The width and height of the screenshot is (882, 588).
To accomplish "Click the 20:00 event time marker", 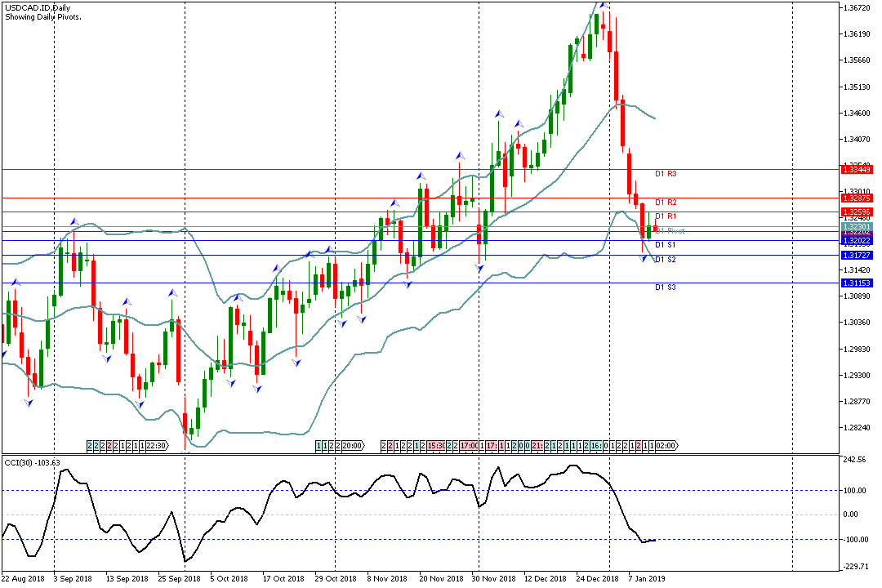I will [x=353, y=446].
